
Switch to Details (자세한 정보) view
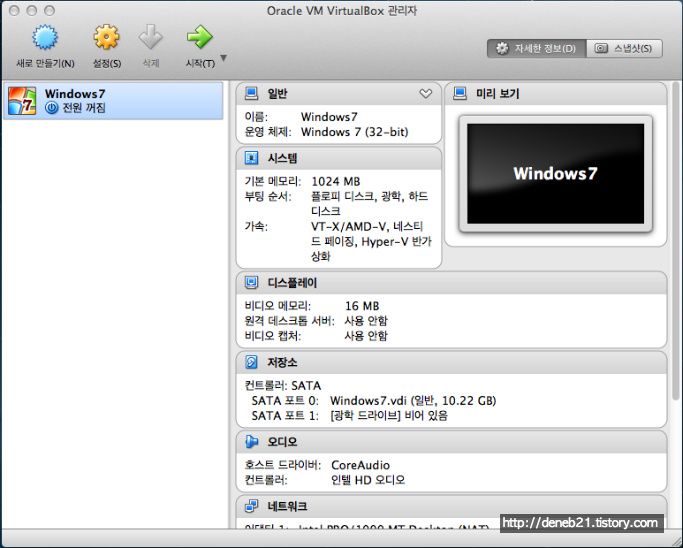point(537,48)
